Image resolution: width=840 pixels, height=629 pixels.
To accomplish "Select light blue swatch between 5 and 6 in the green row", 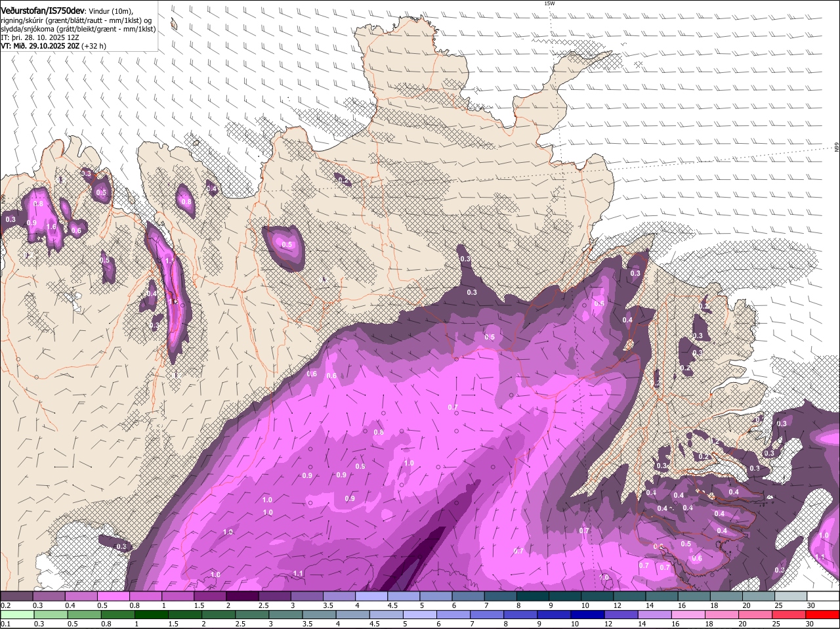I will pyautogui.click(x=420, y=615).
